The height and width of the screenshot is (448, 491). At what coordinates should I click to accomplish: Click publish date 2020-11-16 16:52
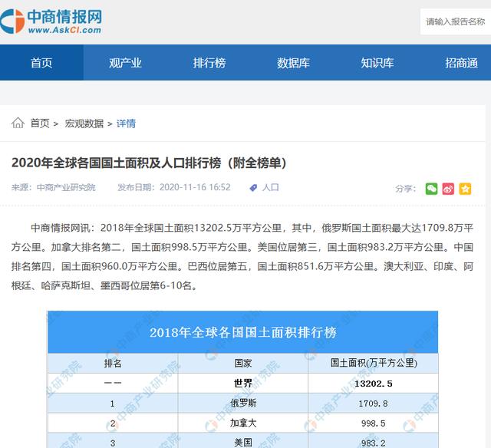point(195,187)
